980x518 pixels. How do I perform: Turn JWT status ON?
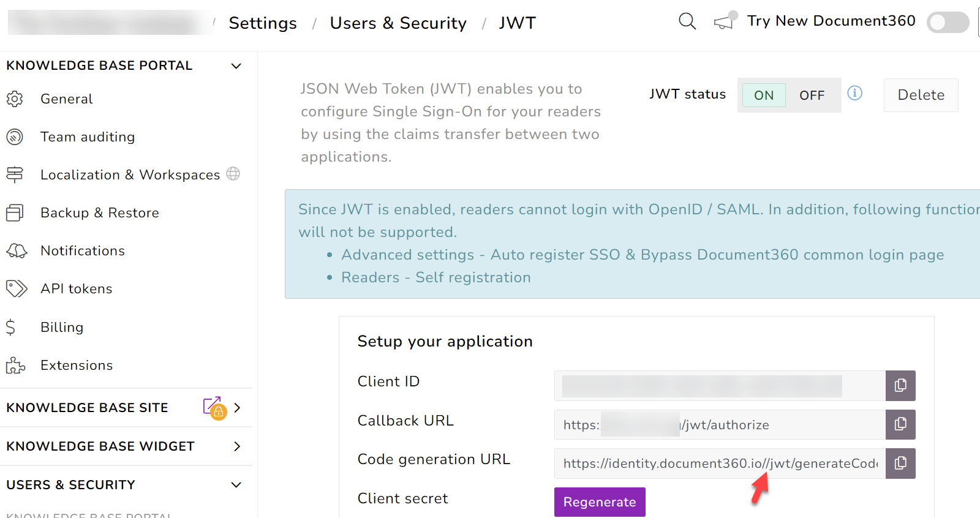pyautogui.click(x=764, y=95)
